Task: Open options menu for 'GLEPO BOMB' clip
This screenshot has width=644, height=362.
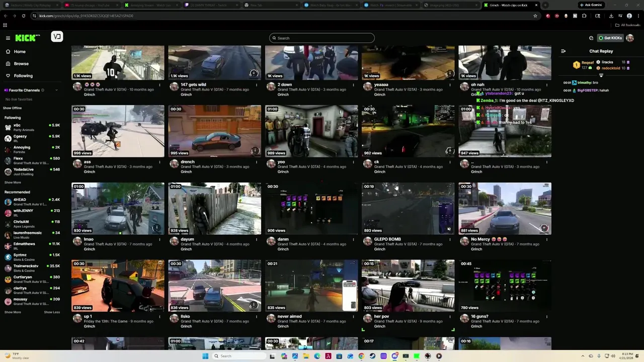Action: (x=450, y=239)
